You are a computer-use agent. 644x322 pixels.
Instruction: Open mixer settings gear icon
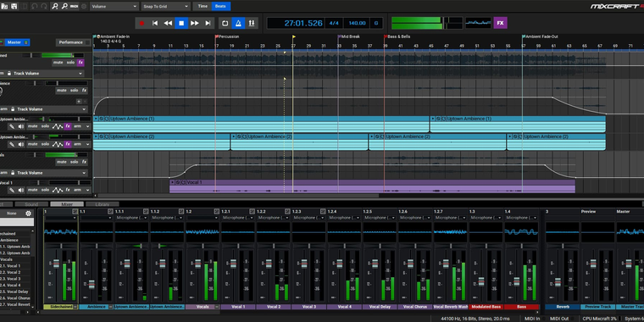click(x=28, y=214)
